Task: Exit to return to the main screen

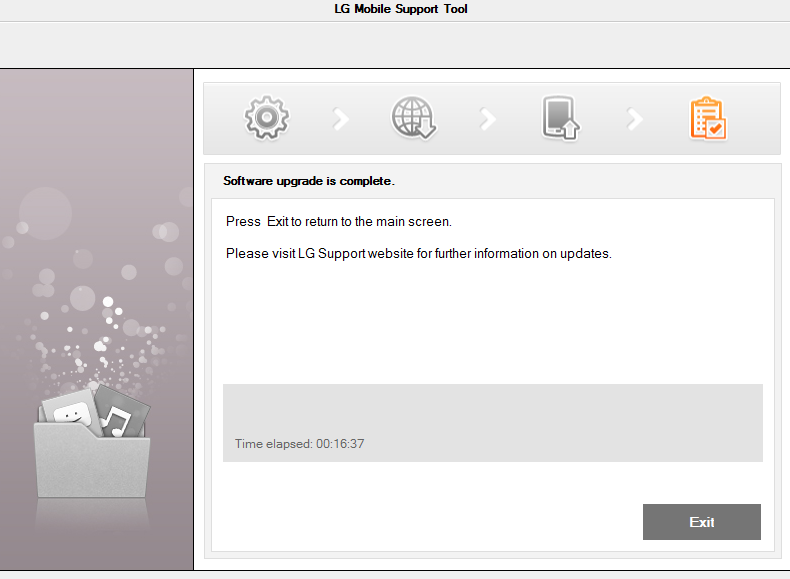Action: [701, 522]
